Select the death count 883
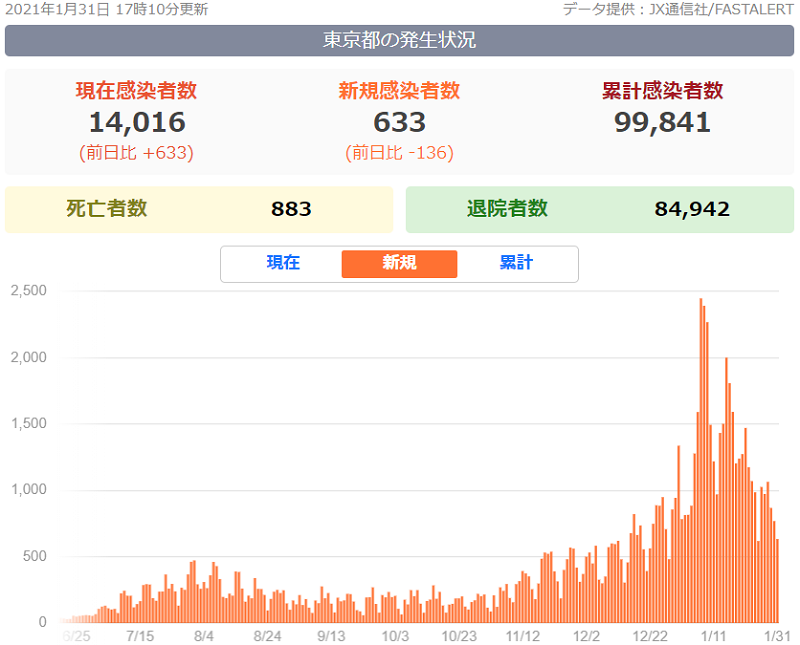 point(291,209)
